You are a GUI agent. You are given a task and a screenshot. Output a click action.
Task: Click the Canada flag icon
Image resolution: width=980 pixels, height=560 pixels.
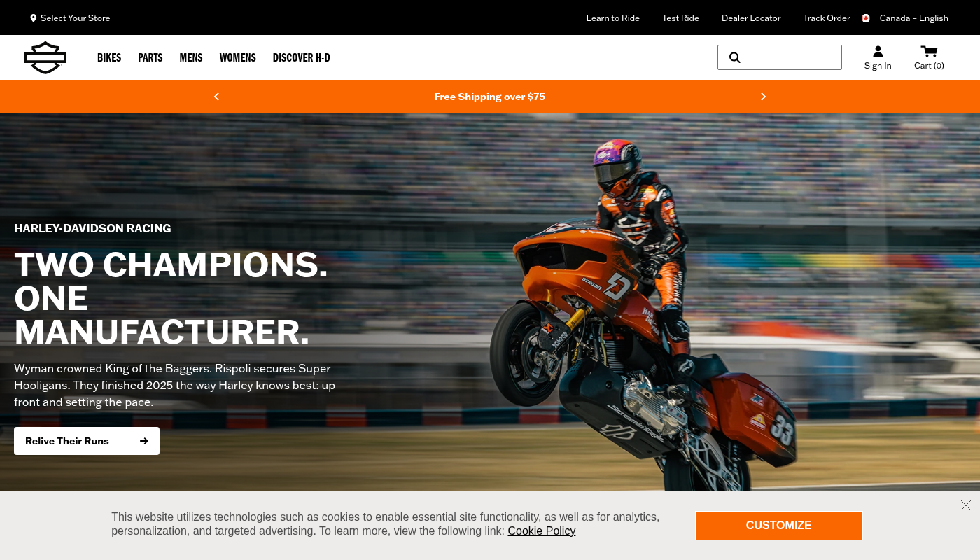[x=866, y=18]
